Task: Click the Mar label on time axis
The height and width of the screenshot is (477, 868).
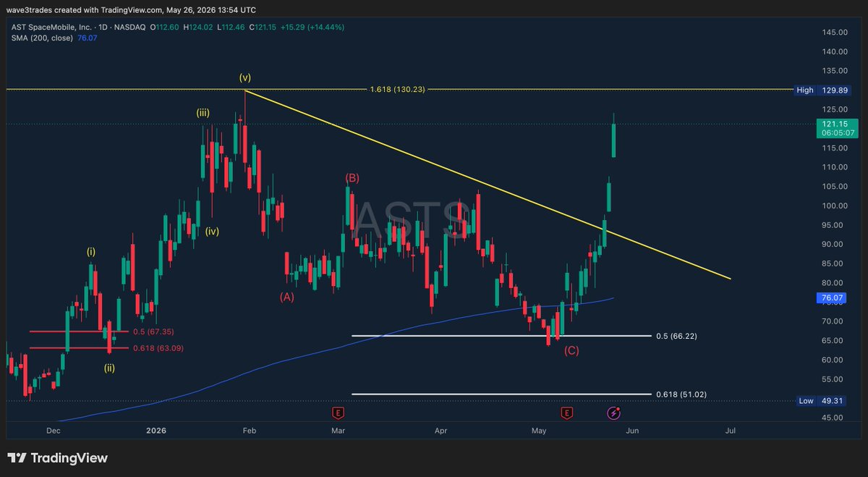Action: (338, 431)
